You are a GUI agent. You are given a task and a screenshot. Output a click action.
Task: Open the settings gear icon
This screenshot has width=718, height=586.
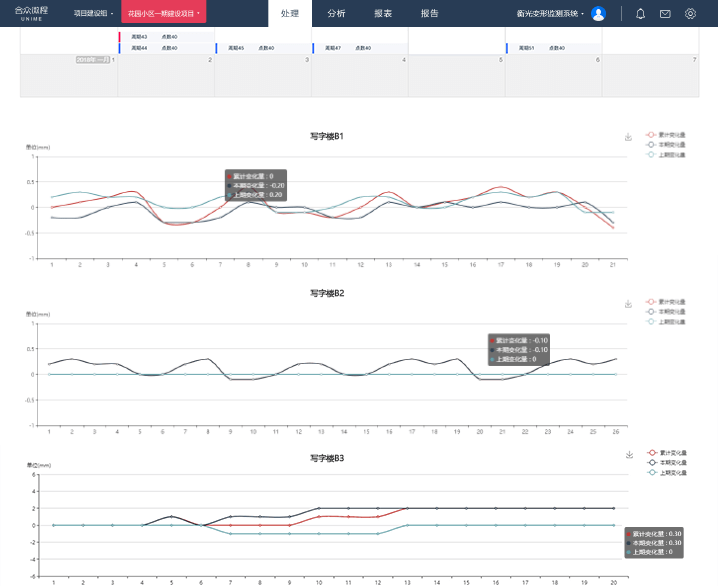(x=690, y=14)
